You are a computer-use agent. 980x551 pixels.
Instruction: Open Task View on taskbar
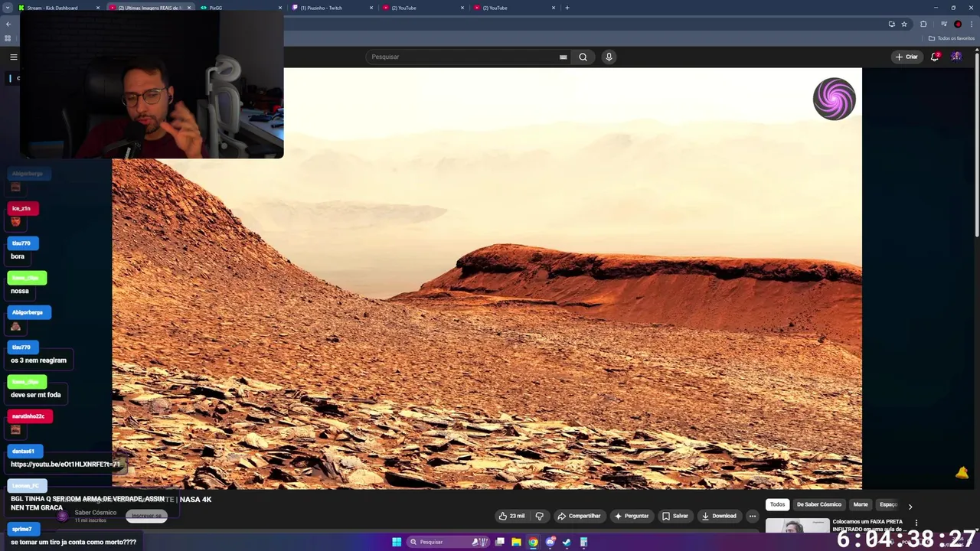[x=500, y=542]
